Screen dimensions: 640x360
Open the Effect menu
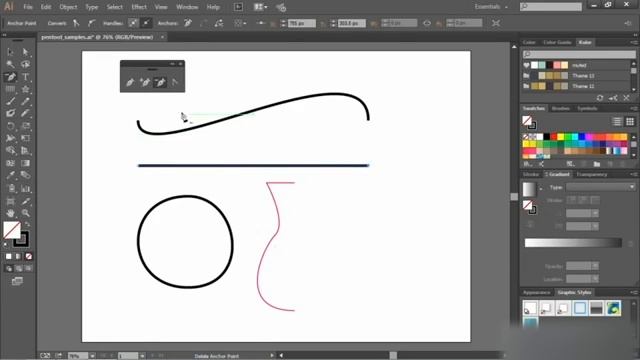tap(139, 7)
